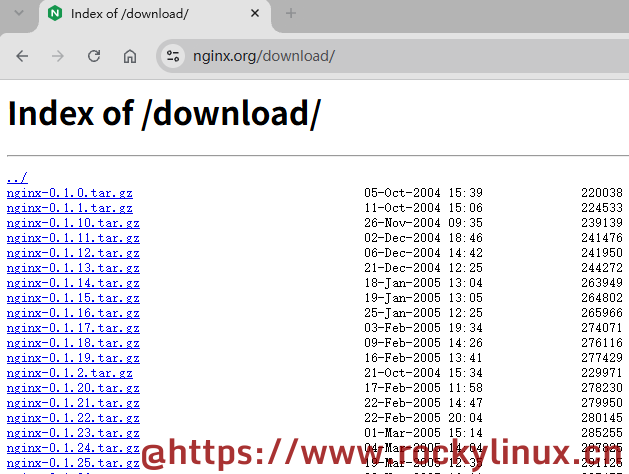Download nginx-0.1.14.tar.gz
This screenshot has height=474, width=629.
click(x=73, y=283)
